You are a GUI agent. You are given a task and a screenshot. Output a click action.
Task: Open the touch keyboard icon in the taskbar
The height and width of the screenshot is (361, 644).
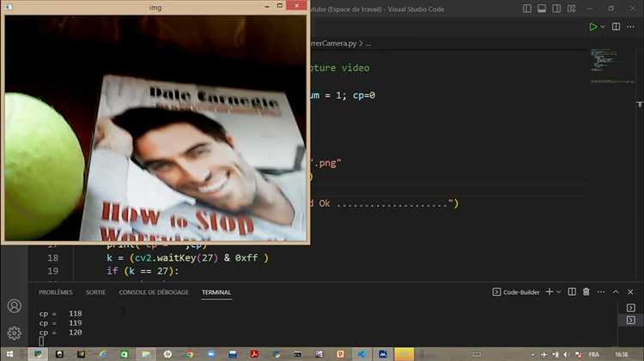(477, 354)
